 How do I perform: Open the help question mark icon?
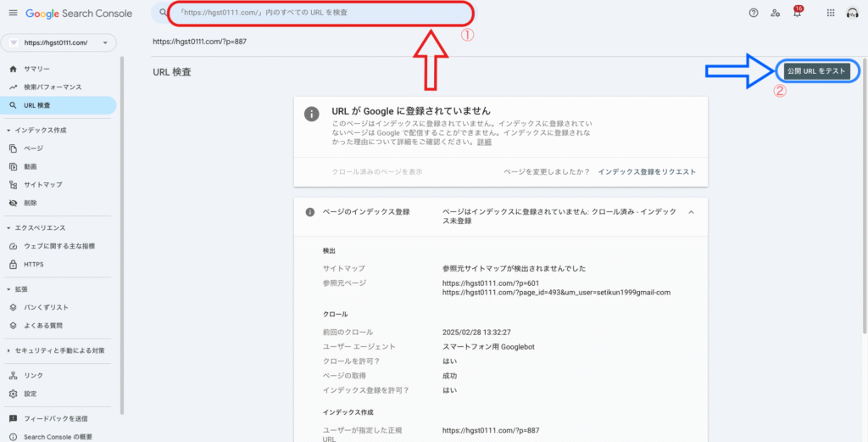[753, 13]
